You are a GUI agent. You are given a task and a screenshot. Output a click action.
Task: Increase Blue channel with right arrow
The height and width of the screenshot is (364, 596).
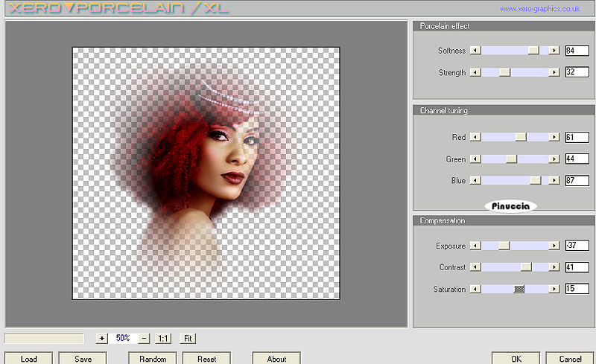[x=554, y=180]
